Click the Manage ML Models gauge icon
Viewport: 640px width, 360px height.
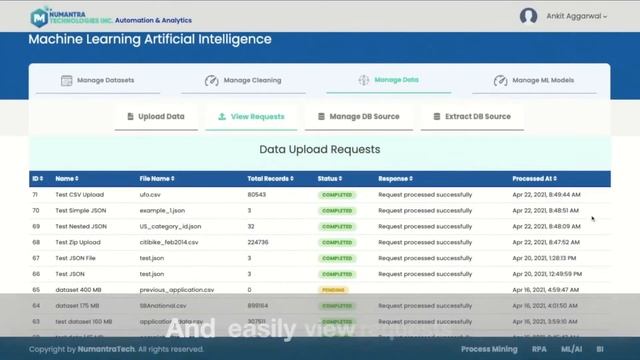[x=500, y=80]
